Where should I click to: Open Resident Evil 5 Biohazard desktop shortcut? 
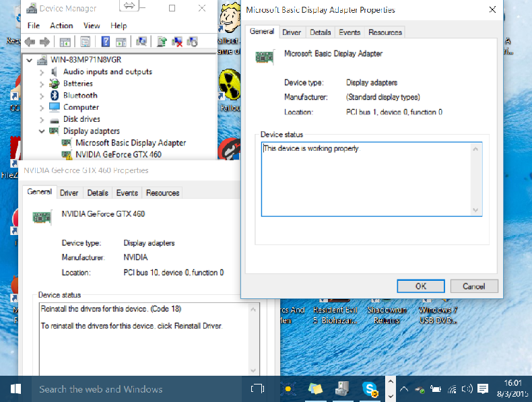click(x=335, y=311)
